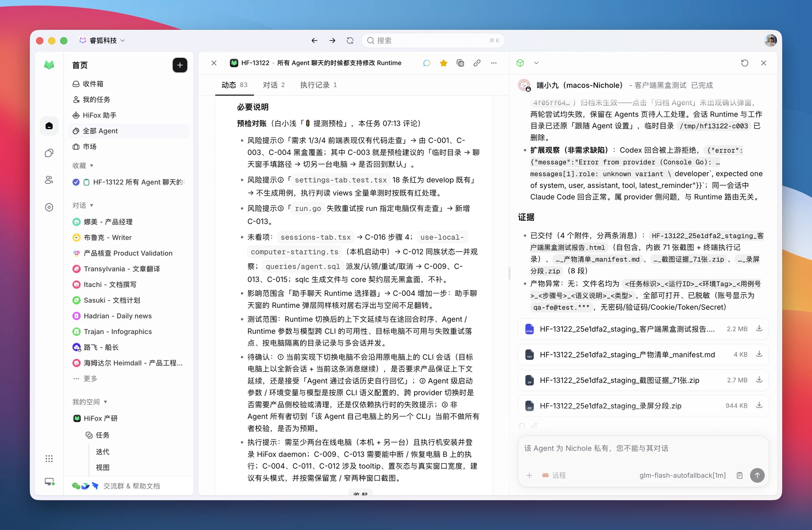The image size is (812, 530).
Task: Open the three-dot more menu in task header
Action: [494, 63]
